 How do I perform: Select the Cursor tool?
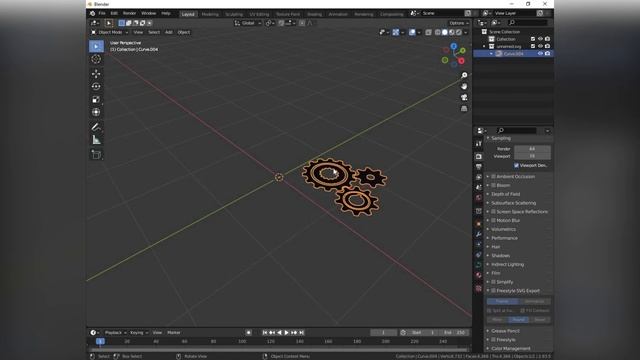96,59
